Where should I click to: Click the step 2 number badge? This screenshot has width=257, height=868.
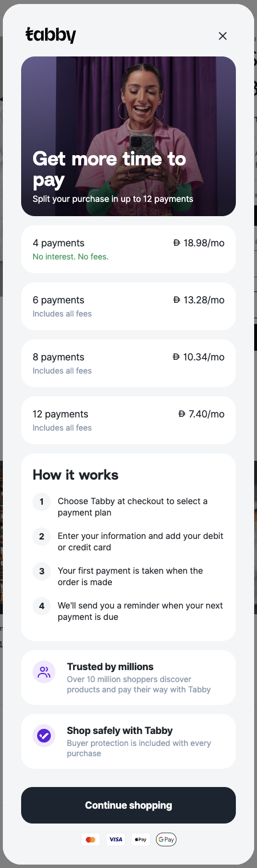coord(42,537)
